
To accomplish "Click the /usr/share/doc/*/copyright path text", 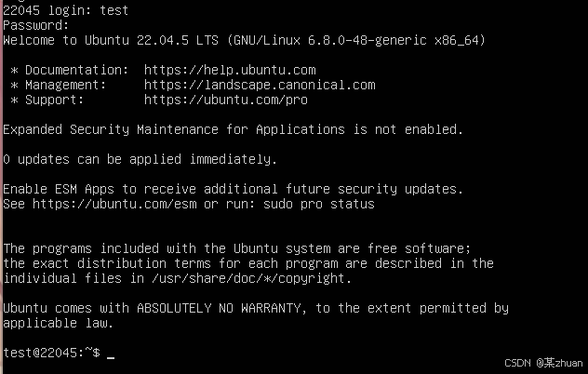I will (251, 278).
